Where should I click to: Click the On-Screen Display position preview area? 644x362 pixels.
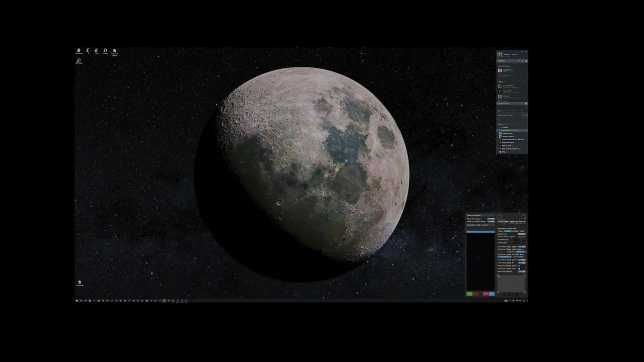click(x=511, y=284)
